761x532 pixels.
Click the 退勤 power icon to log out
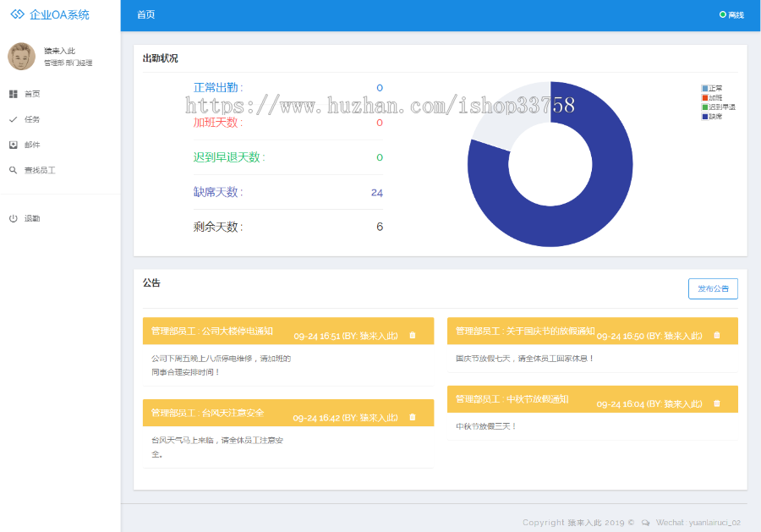(x=12, y=217)
